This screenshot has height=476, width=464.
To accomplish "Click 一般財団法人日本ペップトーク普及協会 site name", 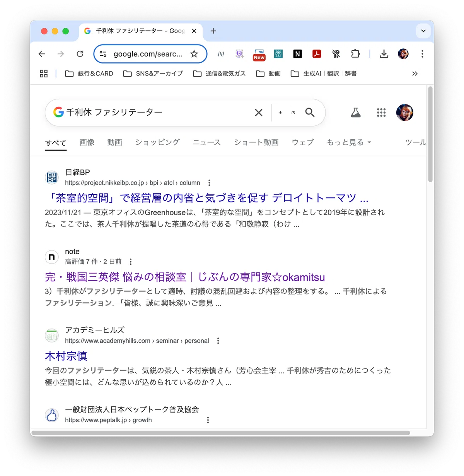I will pyautogui.click(x=132, y=409).
